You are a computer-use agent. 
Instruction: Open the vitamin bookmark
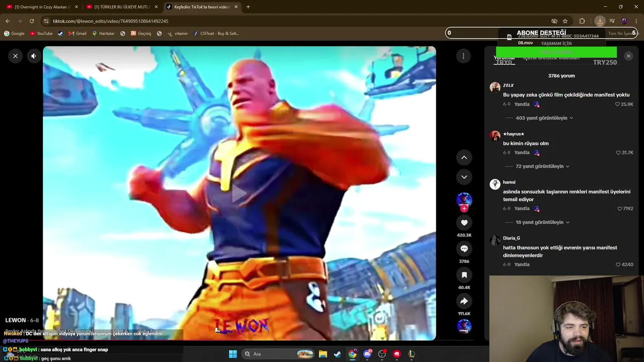tap(178, 34)
